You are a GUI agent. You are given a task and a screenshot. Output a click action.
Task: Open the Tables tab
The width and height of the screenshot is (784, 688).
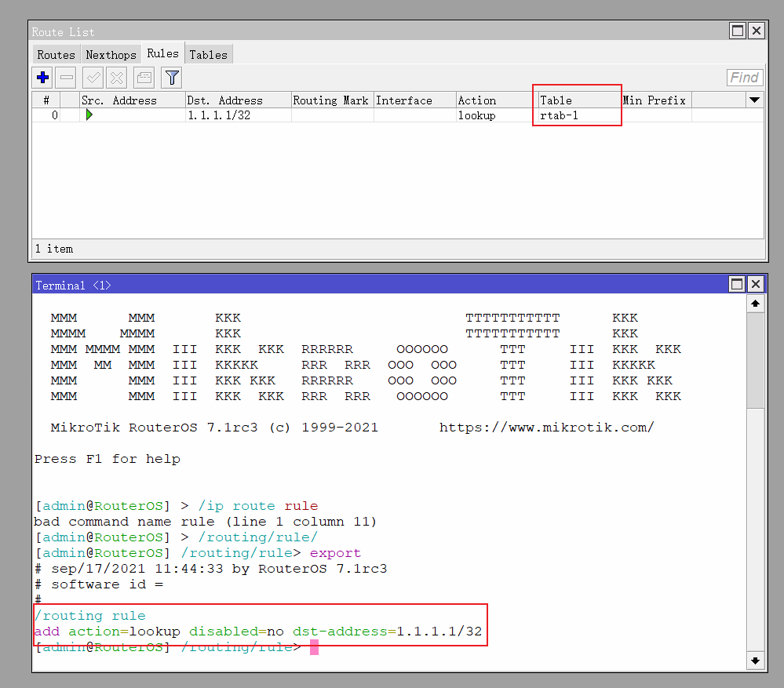pyautogui.click(x=208, y=54)
